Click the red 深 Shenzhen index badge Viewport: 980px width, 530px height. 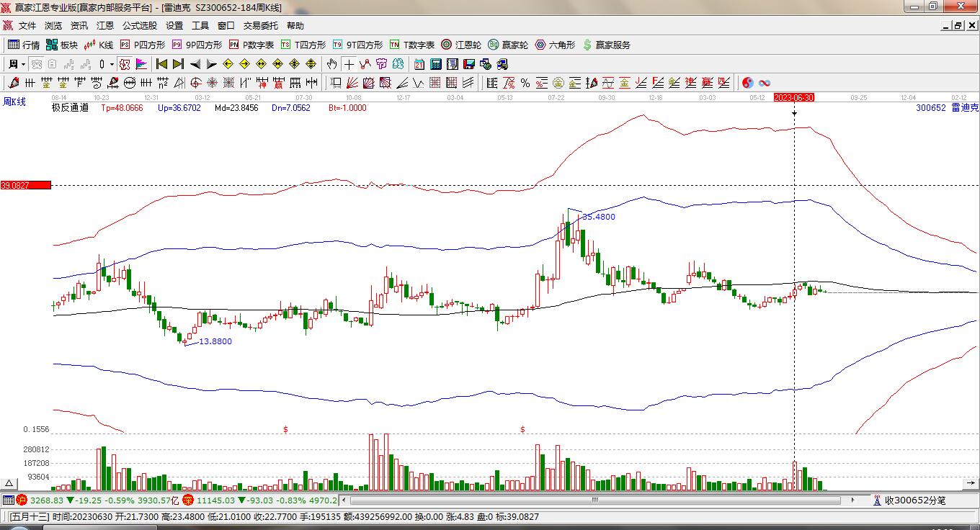pos(187,500)
